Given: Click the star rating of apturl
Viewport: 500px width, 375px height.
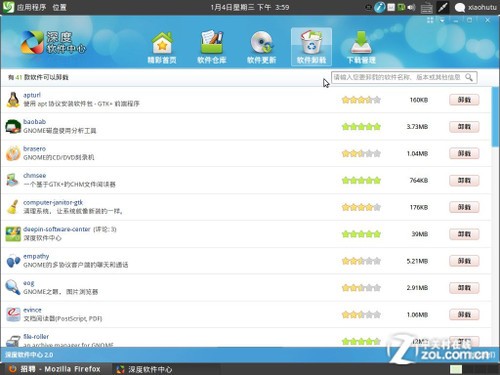Looking at the screenshot, I should pyautogui.click(x=361, y=100).
